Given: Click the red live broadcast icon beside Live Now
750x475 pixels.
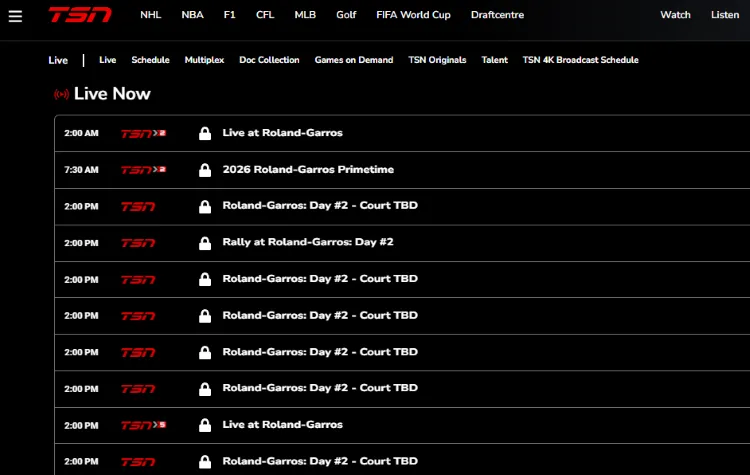Looking at the screenshot, I should click(61, 94).
